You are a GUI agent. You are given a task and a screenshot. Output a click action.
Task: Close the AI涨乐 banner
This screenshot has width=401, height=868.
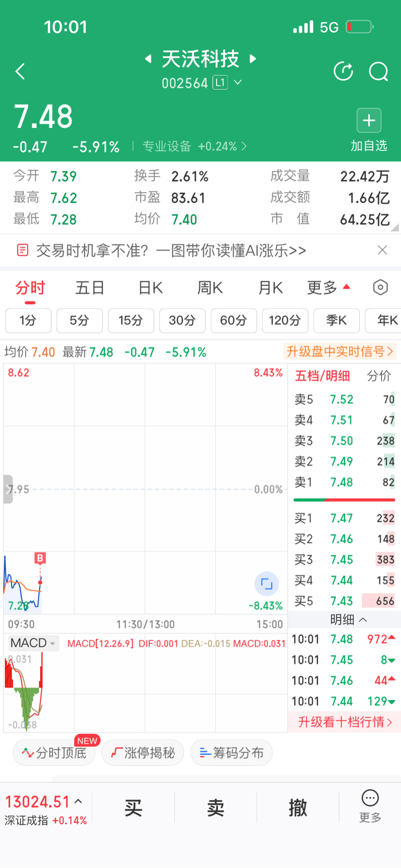click(382, 250)
